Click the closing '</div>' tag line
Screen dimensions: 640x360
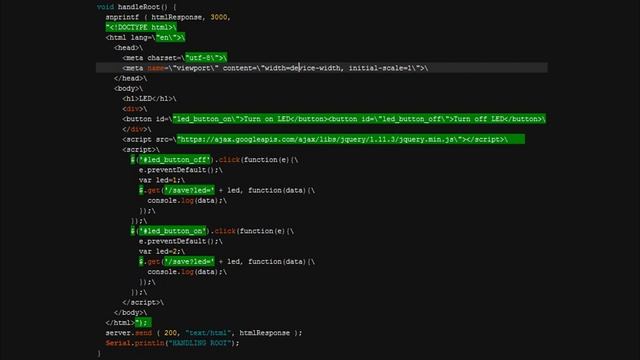pos(137,129)
